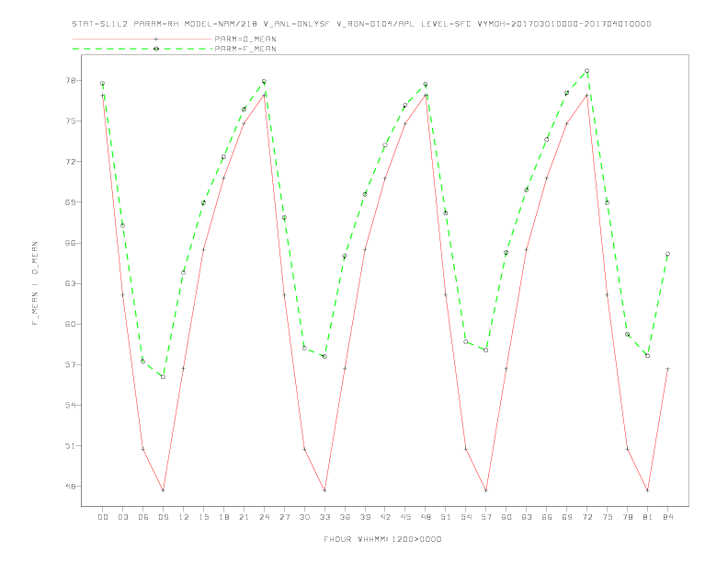Click y-axis tick value 57

tap(71, 364)
